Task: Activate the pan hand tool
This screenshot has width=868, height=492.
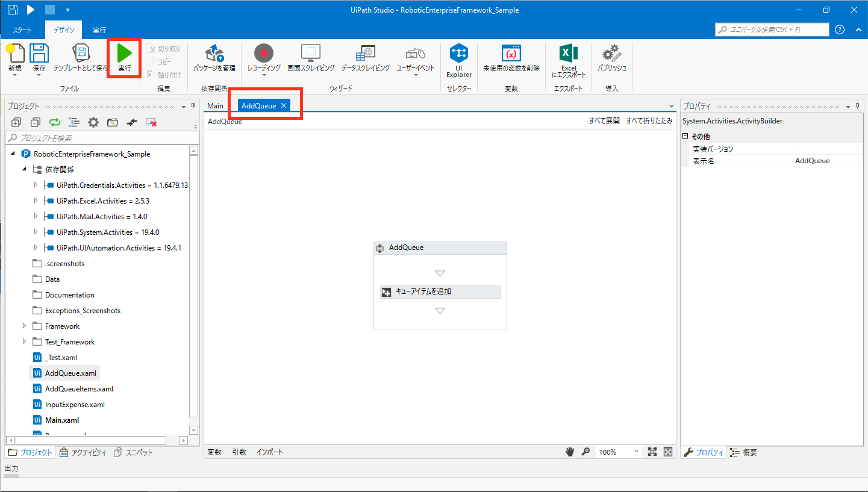Action: pyautogui.click(x=569, y=452)
